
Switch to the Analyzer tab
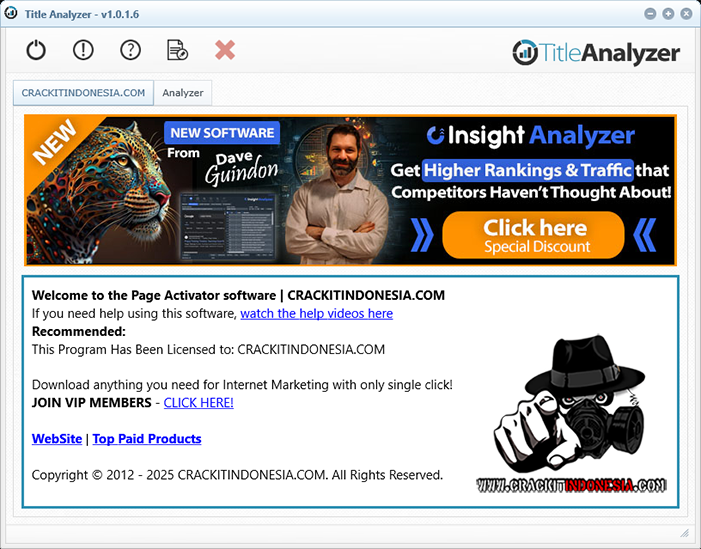(x=183, y=93)
